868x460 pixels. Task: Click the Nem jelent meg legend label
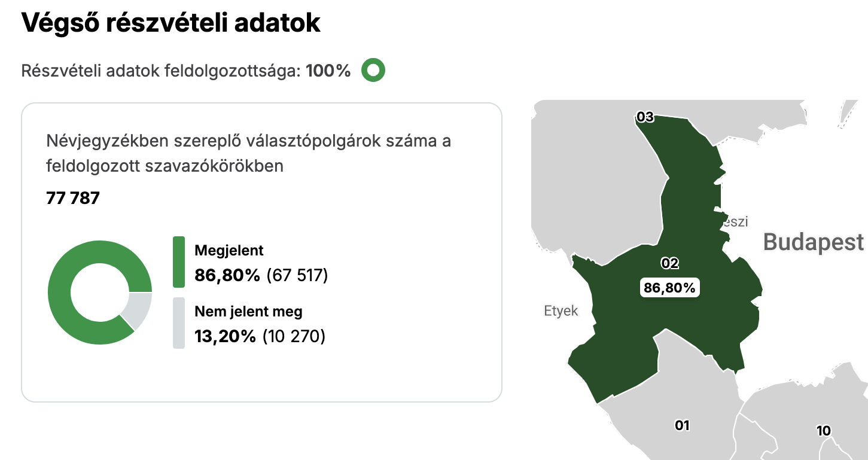pyautogui.click(x=248, y=312)
